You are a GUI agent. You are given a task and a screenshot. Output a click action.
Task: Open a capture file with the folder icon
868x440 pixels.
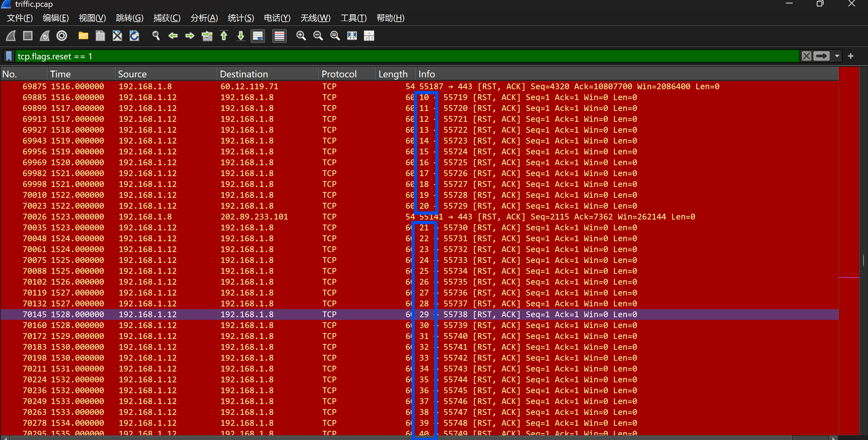[x=83, y=36]
